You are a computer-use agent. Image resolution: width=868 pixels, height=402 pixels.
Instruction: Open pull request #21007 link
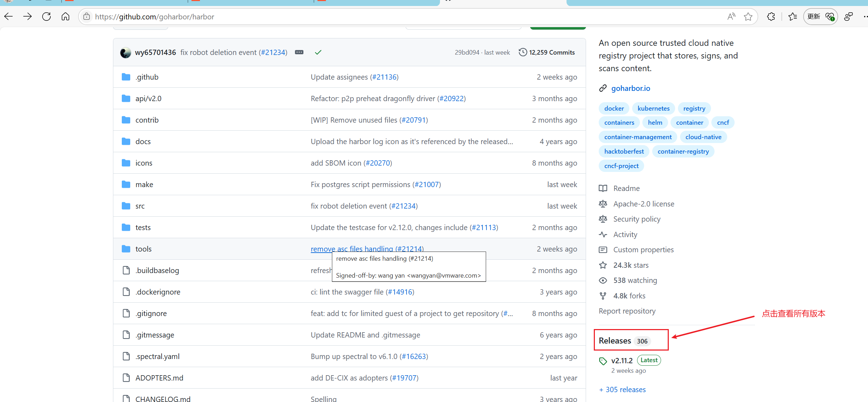pos(427,185)
